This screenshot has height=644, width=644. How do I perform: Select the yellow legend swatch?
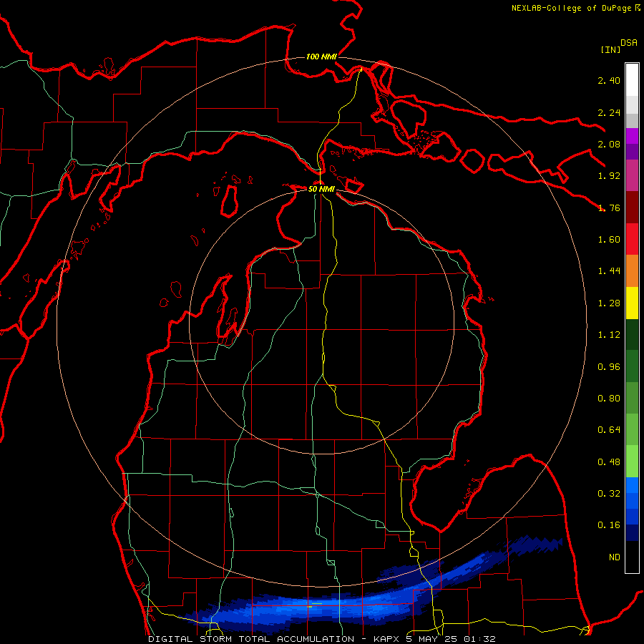[632, 303]
